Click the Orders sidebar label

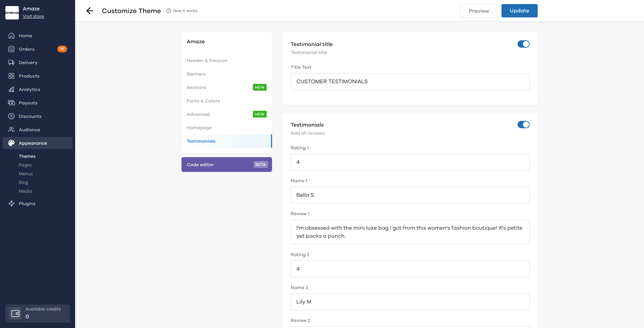pyautogui.click(x=26, y=49)
